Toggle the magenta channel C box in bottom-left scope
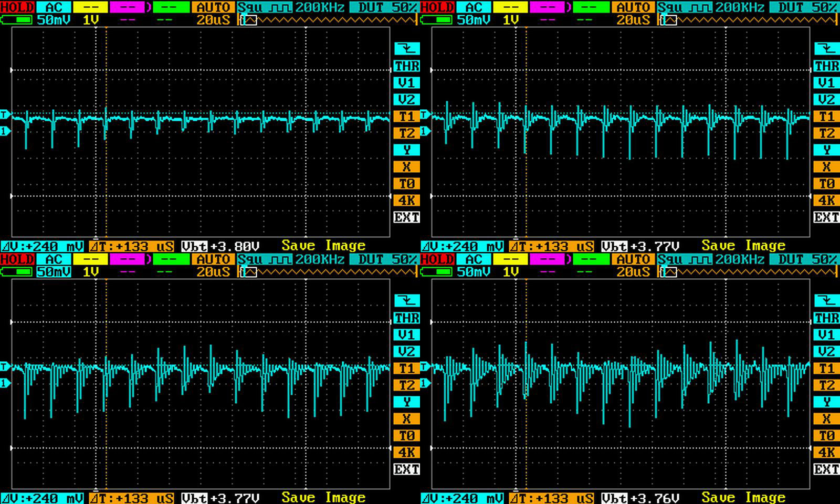This screenshot has height=504, width=840. (x=128, y=259)
